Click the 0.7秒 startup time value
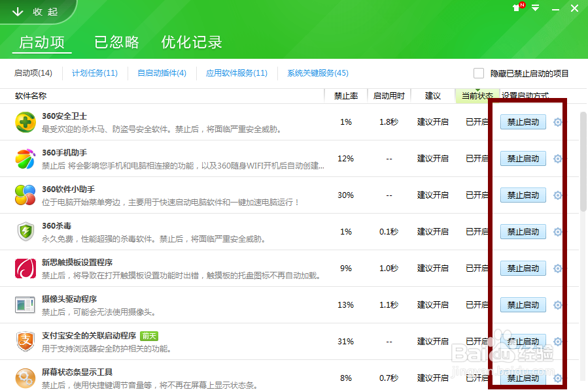The image size is (588, 392). point(389,378)
